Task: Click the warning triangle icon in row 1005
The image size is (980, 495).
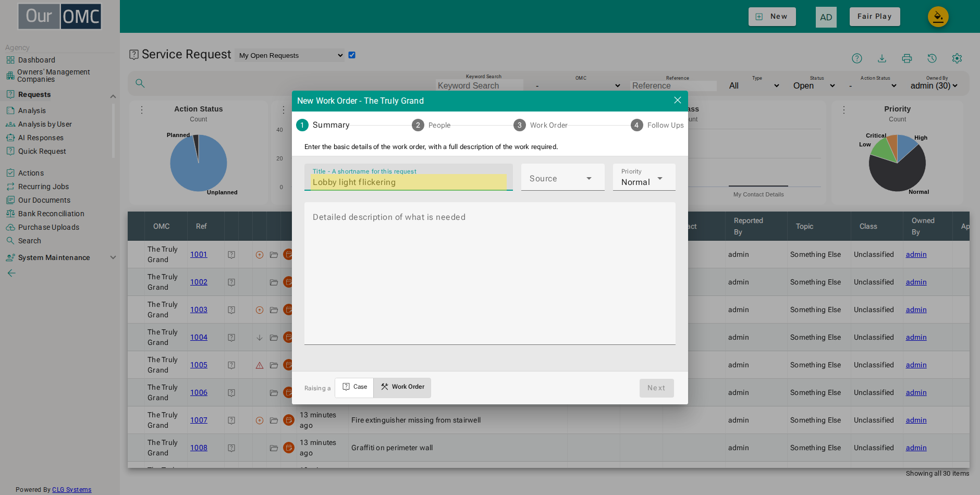Action: [260, 365]
